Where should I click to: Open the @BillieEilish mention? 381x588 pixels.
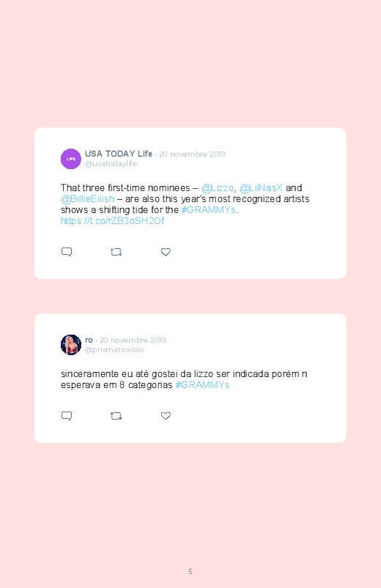click(x=87, y=198)
